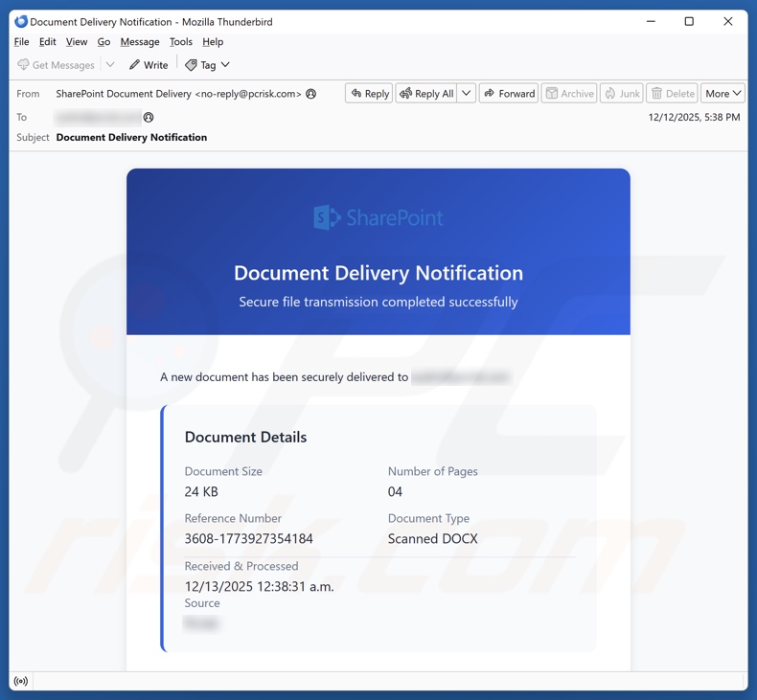Open the File menu
This screenshot has height=700, width=757.
click(21, 42)
